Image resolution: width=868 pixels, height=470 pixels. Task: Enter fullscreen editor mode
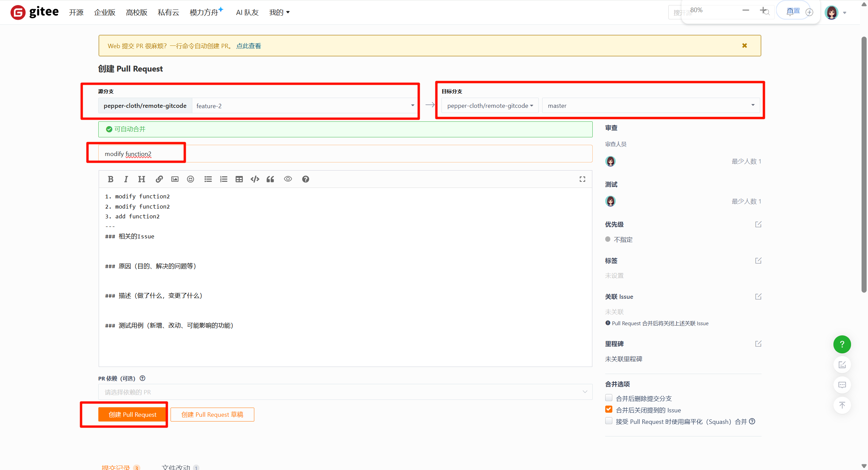coord(582,179)
